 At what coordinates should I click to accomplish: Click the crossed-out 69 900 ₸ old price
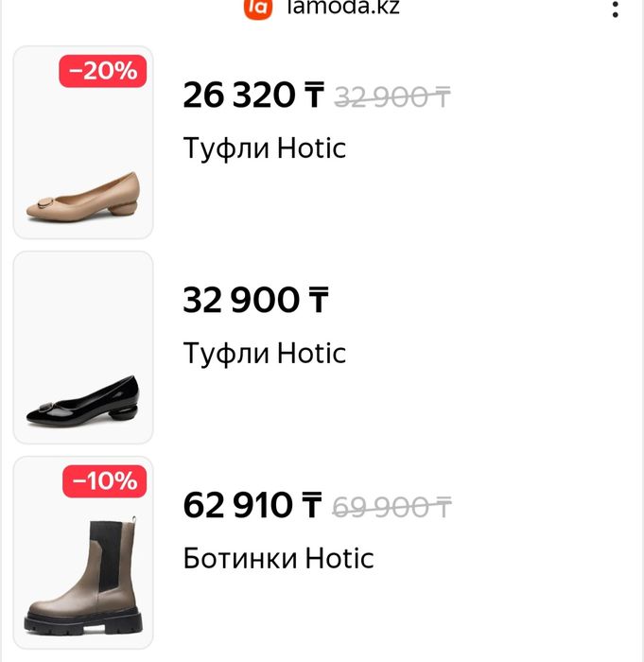[392, 507]
